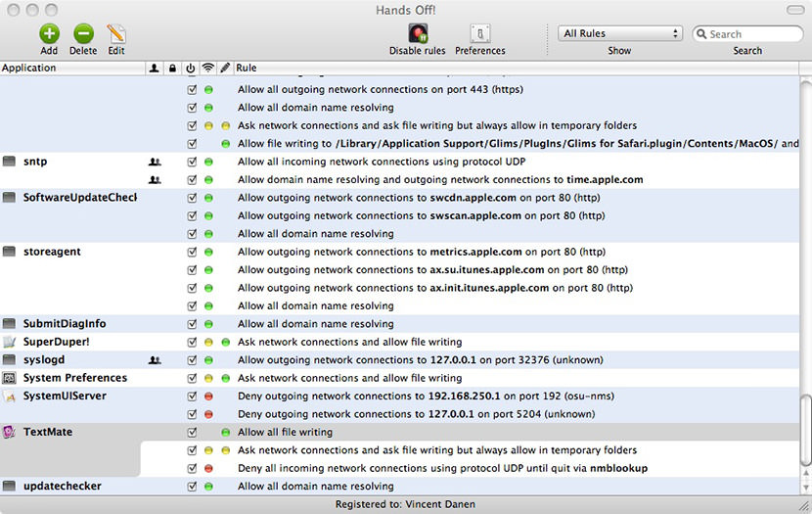Click the magnifier icon in search box
Viewport: 812px width, 514px height.
(701, 33)
